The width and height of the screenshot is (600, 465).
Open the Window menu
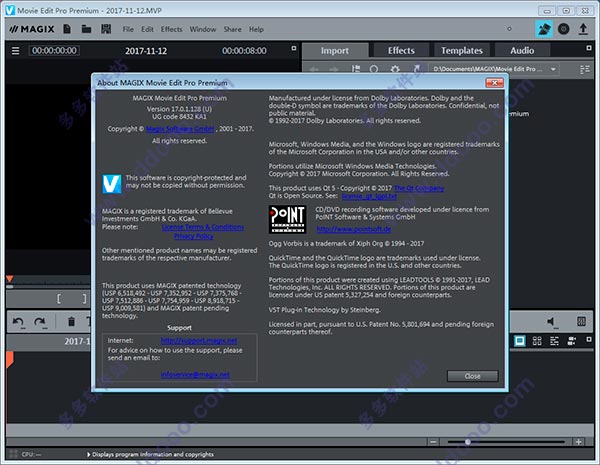202,29
